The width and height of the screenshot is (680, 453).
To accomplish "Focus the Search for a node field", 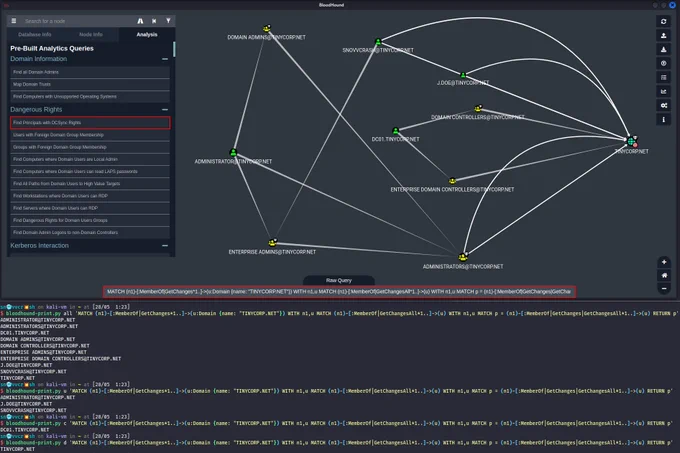I will coord(77,21).
